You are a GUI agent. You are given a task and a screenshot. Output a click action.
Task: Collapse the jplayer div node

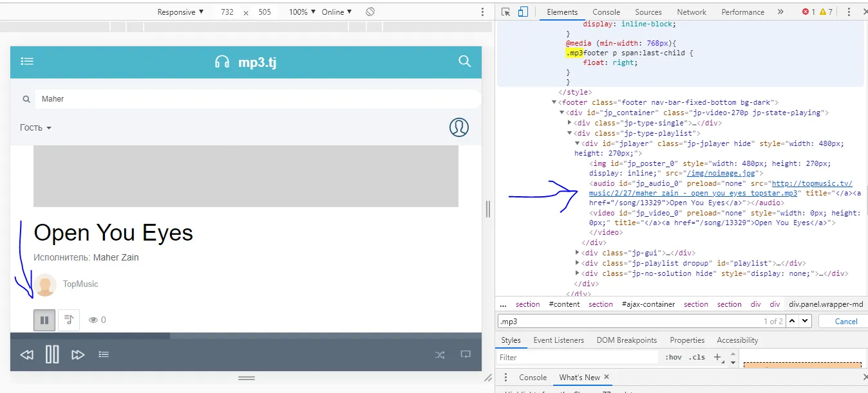[577, 143]
